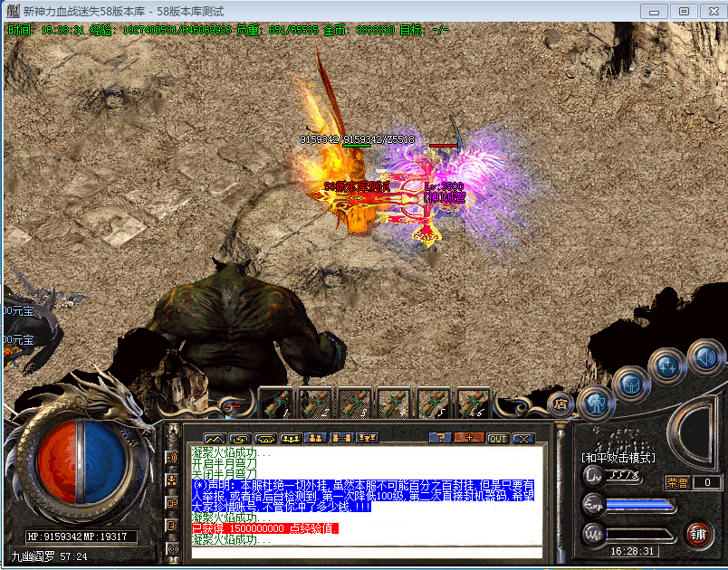Toggle sound with the speaker round button

point(705,357)
